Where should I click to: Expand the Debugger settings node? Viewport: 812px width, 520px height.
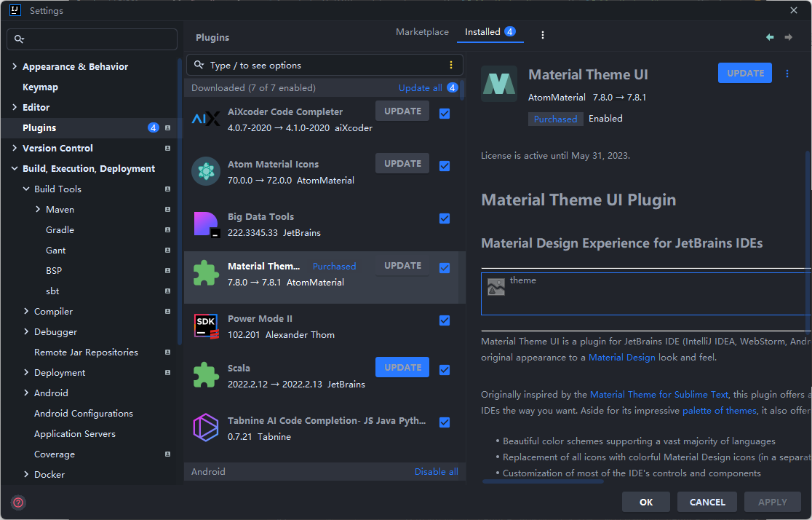26,332
